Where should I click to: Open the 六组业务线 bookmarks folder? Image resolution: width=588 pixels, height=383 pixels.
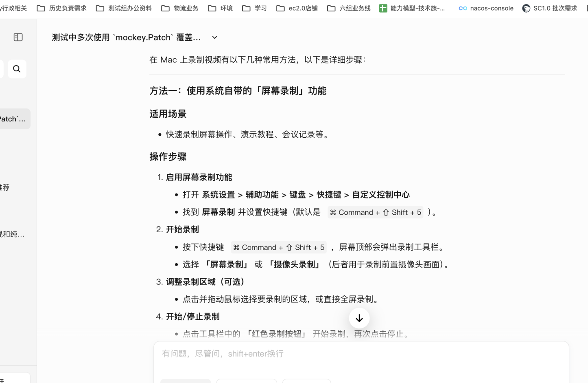point(348,8)
